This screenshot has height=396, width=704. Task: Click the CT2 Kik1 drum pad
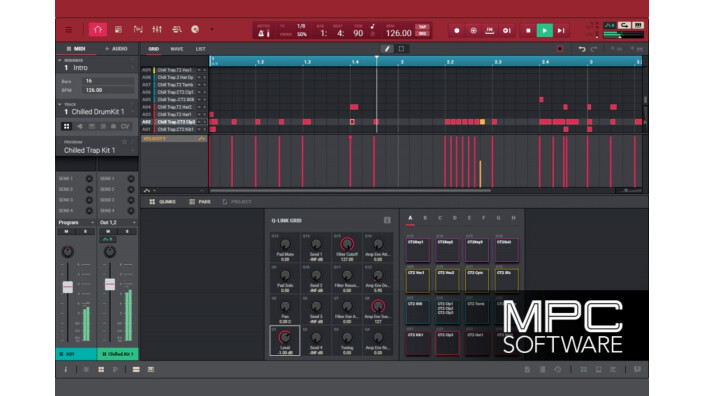pos(418,343)
